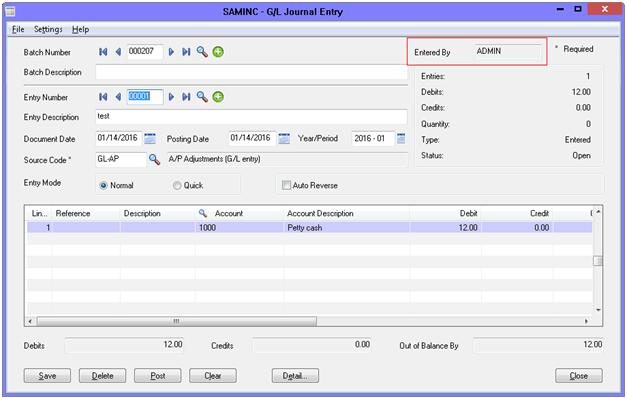Click the Account column finder magnifier
627x399 pixels.
[x=203, y=213]
